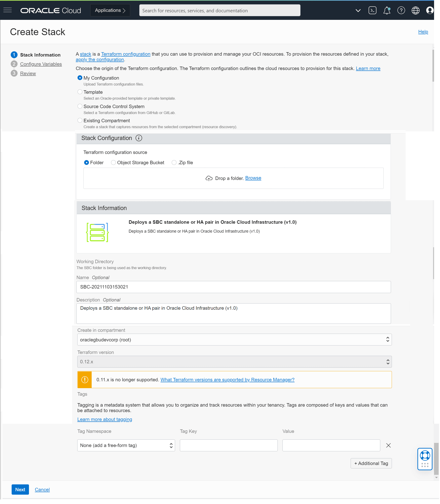Go to the Configure Variables step

coord(41,64)
